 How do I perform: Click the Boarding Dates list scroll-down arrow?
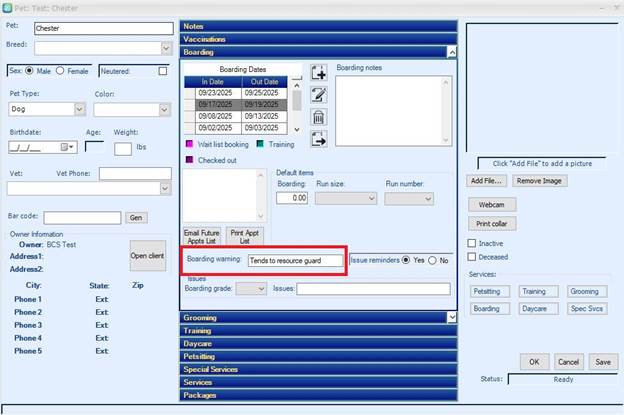click(x=297, y=129)
